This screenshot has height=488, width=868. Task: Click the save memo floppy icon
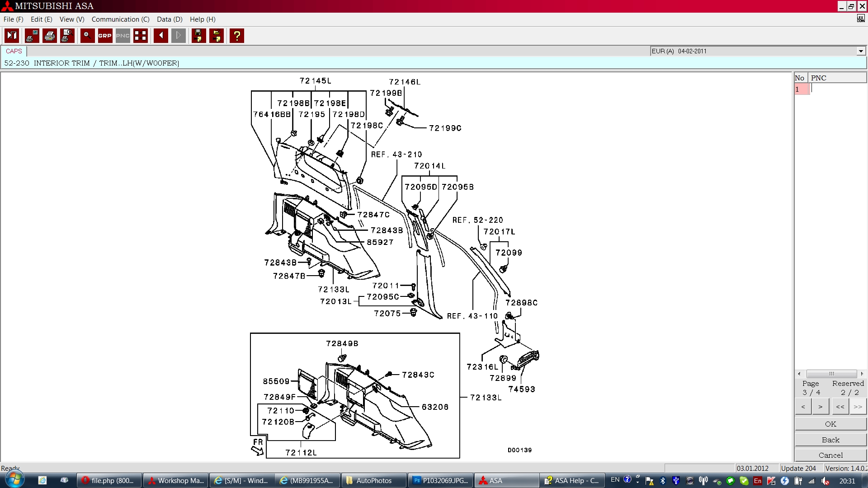198,36
